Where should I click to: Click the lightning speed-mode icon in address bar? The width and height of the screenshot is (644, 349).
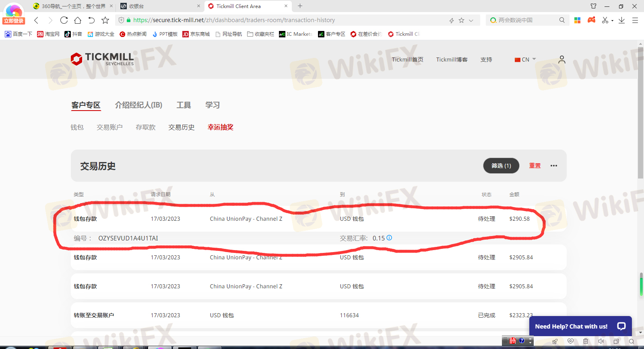click(x=452, y=21)
